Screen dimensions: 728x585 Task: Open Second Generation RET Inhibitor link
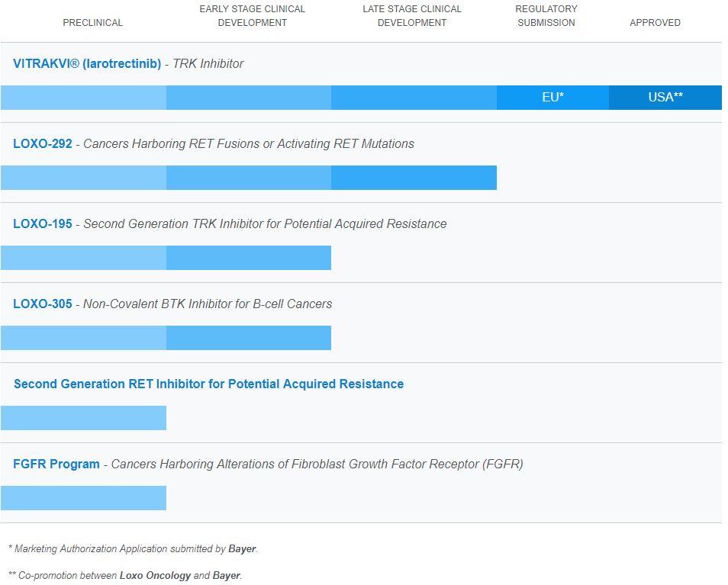(209, 384)
